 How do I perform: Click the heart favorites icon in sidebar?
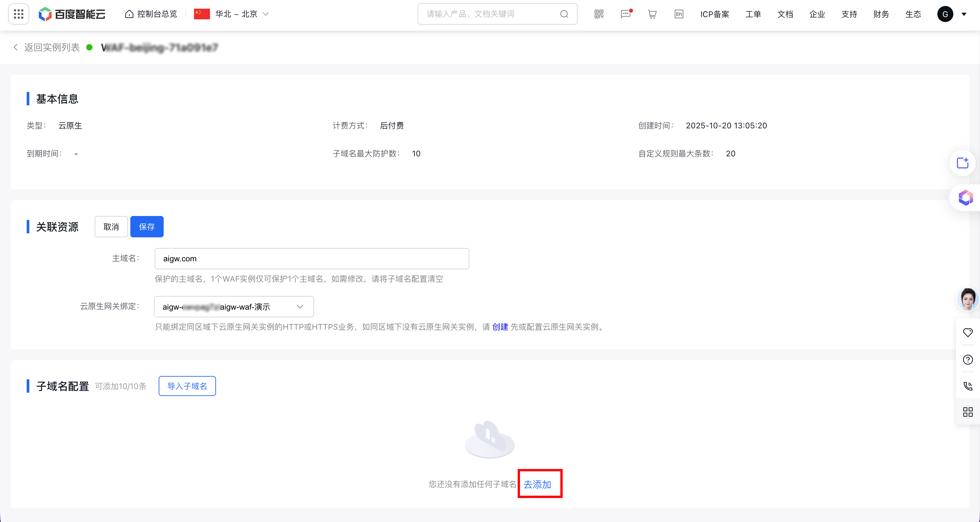point(967,332)
